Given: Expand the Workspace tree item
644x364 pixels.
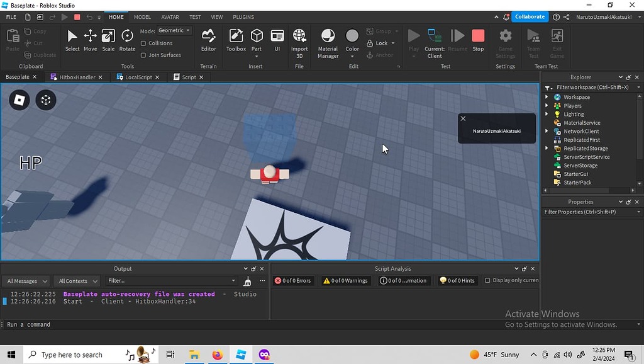Looking at the screenshot, I should coord(547,97).
